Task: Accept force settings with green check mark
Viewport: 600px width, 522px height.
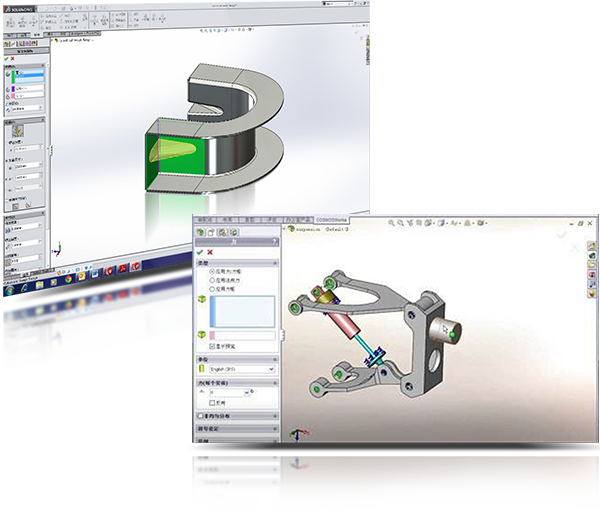Action: pos(200,252)
